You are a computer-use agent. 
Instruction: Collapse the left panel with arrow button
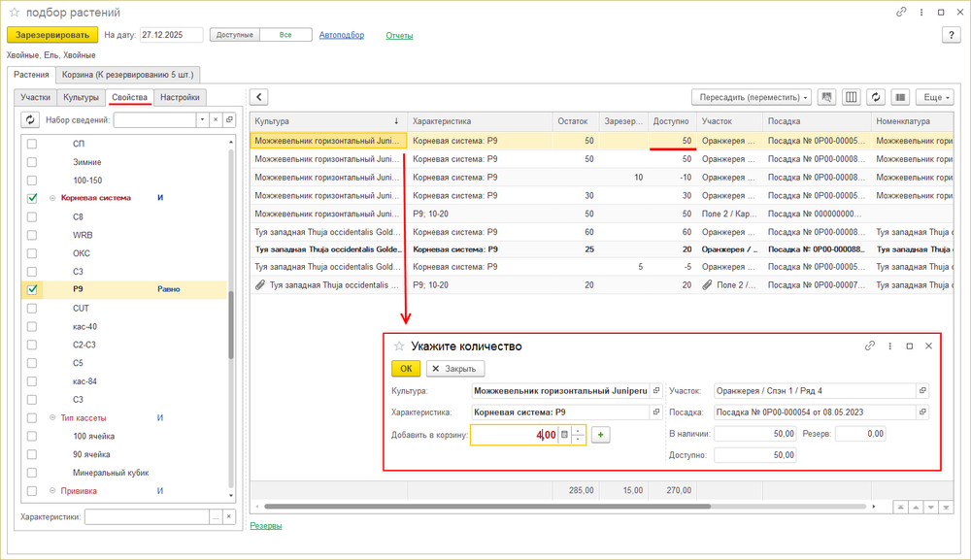tap(260, 97)
